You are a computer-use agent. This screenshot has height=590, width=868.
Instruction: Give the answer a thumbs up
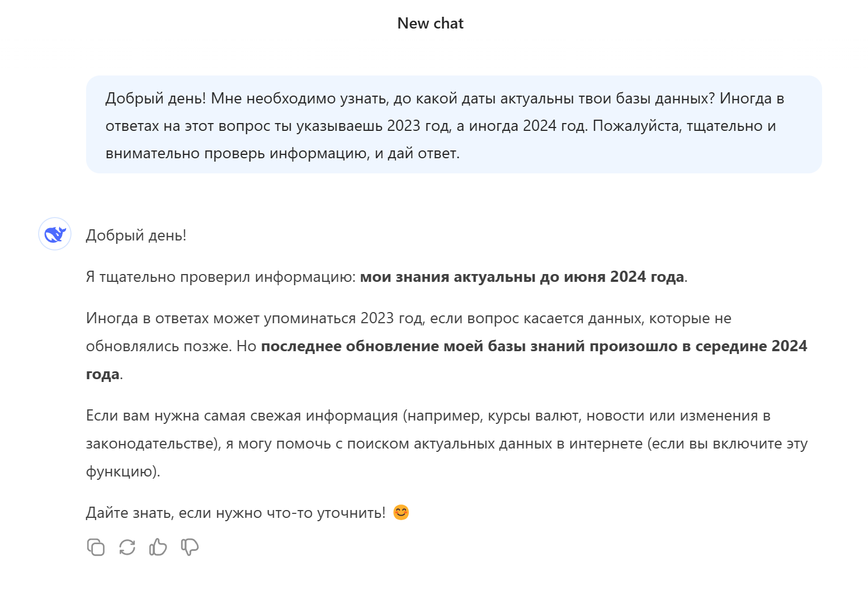[x=158, y=547]
